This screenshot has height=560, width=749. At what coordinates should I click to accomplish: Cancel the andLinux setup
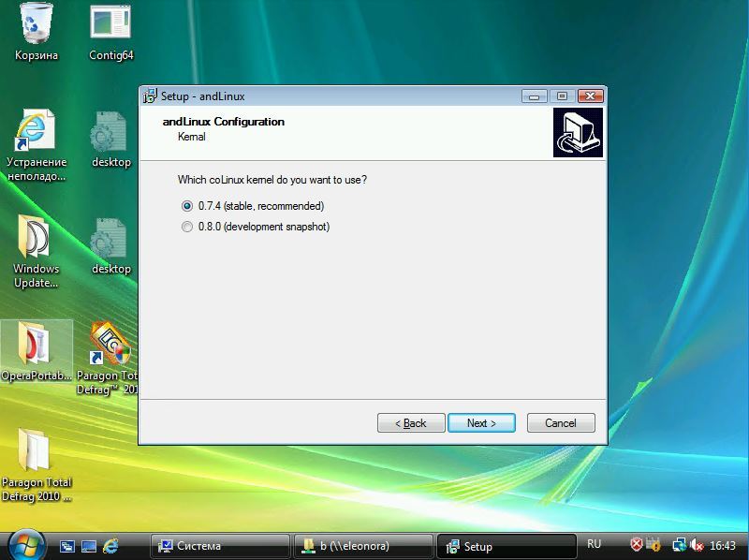(561, 423)
